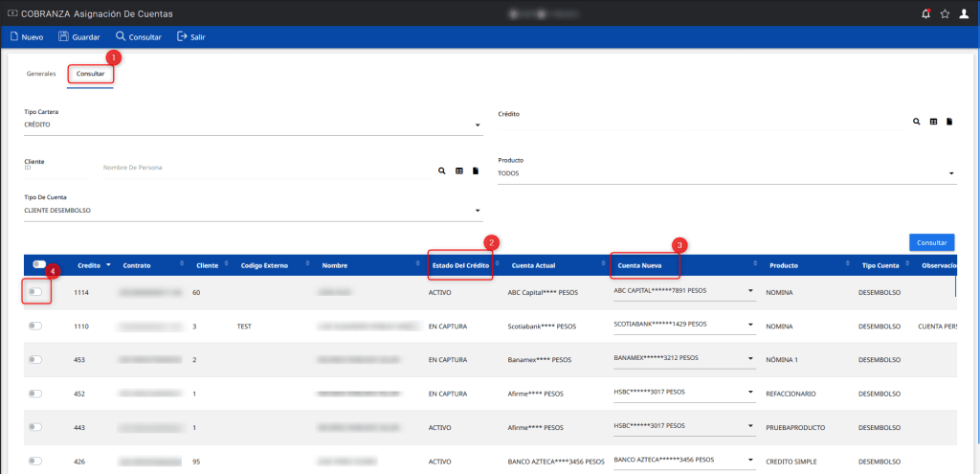Viewport: 980px width, 474px height.
Task: Switch to the Generales tab
Action: [41, 74]
